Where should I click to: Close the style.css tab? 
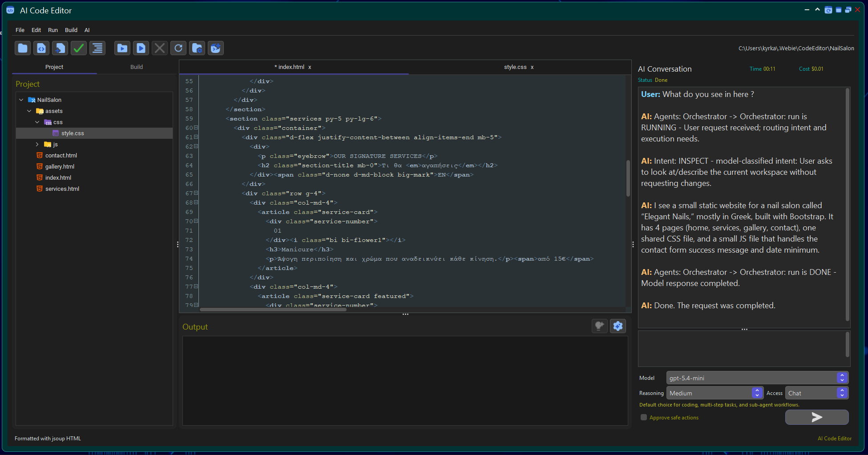[x=532, y=68]
